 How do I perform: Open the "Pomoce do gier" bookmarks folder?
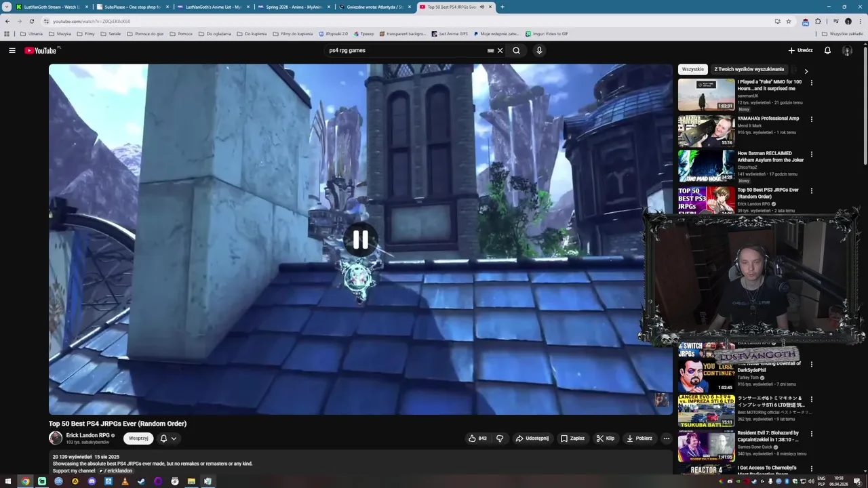click(x=145, y=33)
